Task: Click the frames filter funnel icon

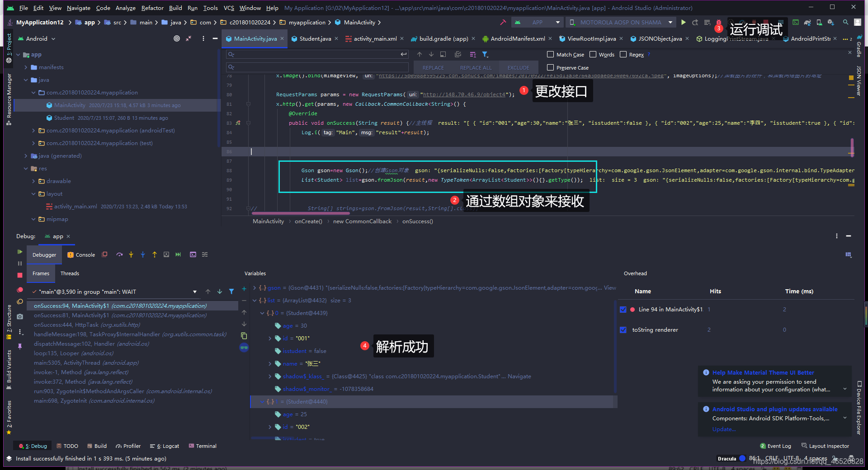Action: (231, 291)
